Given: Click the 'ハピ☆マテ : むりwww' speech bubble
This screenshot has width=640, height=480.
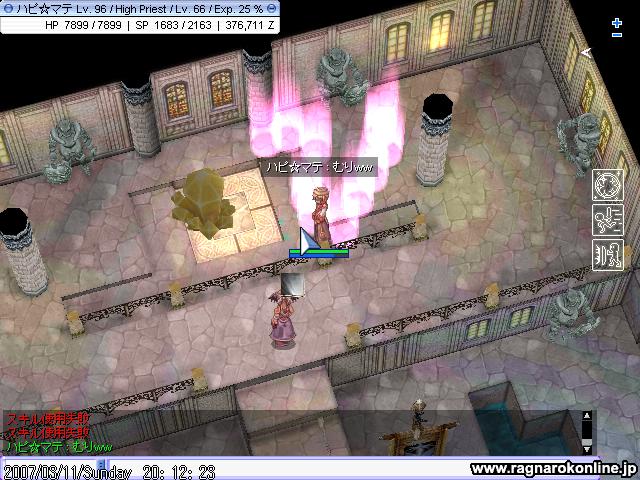Looking at the screenshot, I should tap(319, 167).
